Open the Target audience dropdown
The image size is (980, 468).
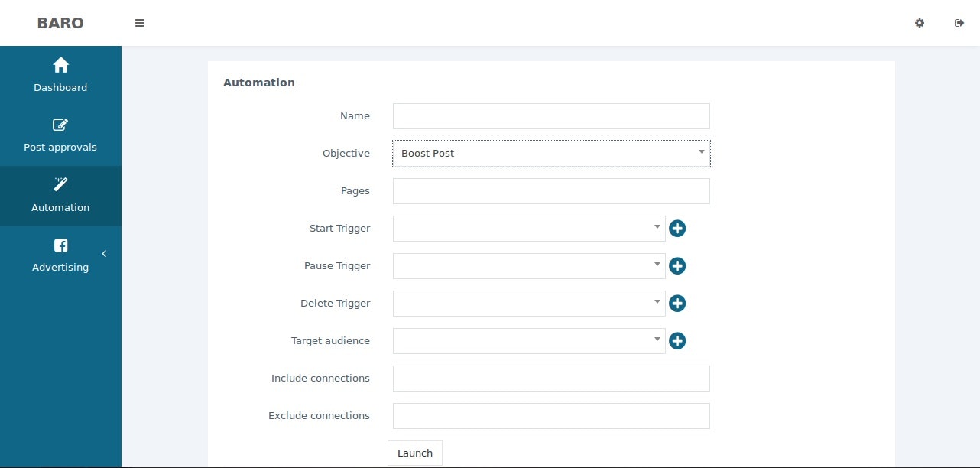529,341
